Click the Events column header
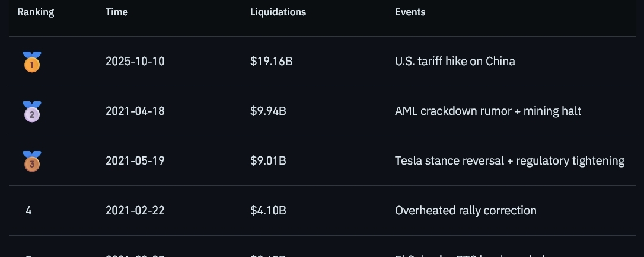Image resolution: width=644 pixels, height=257 pixels. tap(410, 12)
